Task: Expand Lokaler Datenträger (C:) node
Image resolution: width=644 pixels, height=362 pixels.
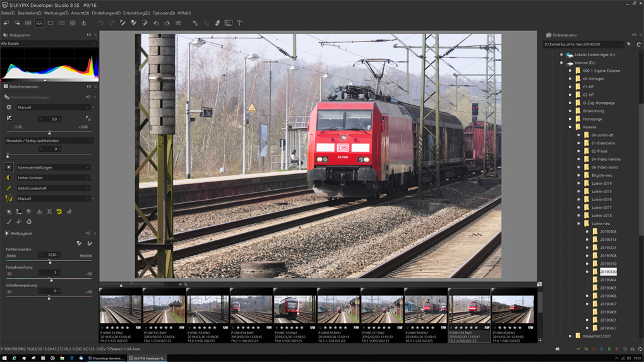Action: (561, 55)
